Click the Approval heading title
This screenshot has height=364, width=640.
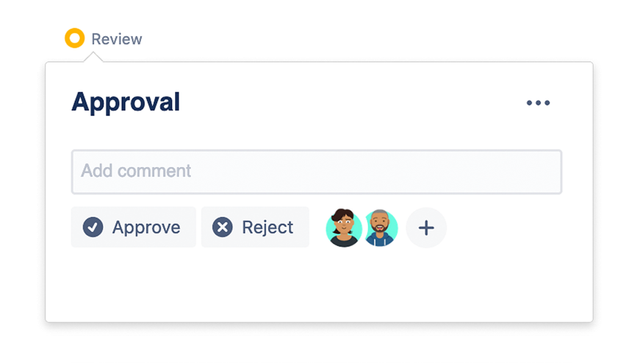click(126, 102)
